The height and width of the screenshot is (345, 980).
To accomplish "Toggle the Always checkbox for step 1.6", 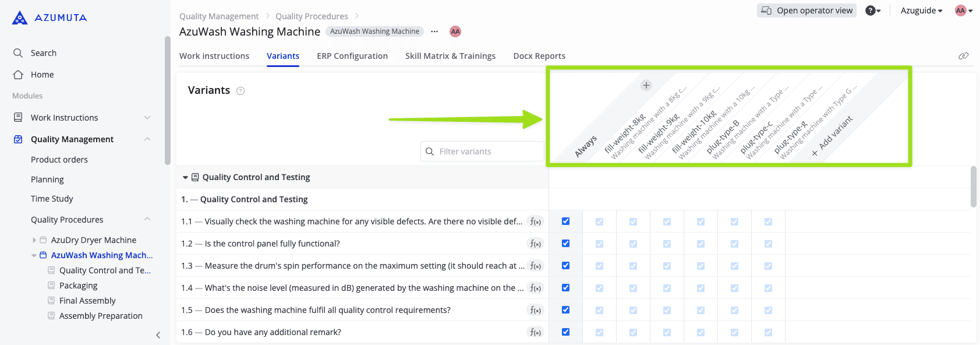I will [x=565, y=332].
